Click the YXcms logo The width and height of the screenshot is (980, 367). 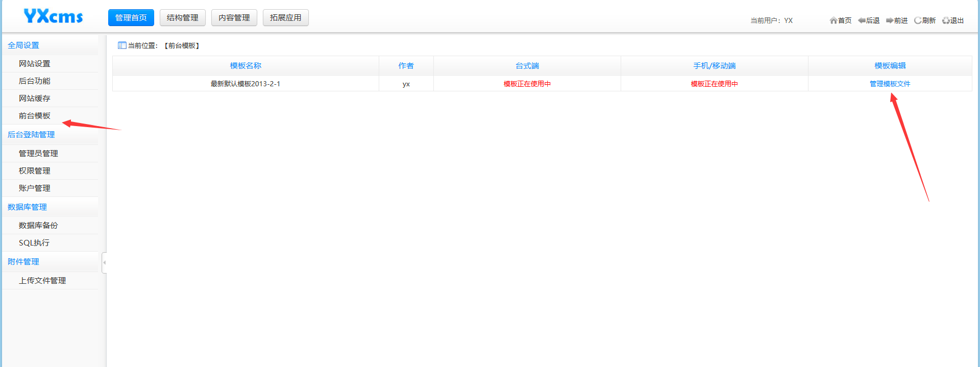(53, 17)
